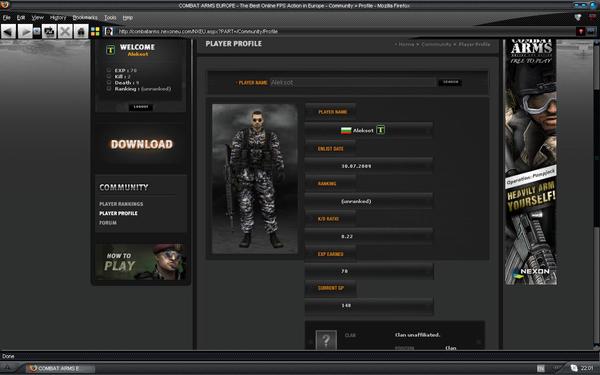This screenshot has height=375, width=600.
Task: Click Community in the breadcrumb trail
Action: [436, 44]
